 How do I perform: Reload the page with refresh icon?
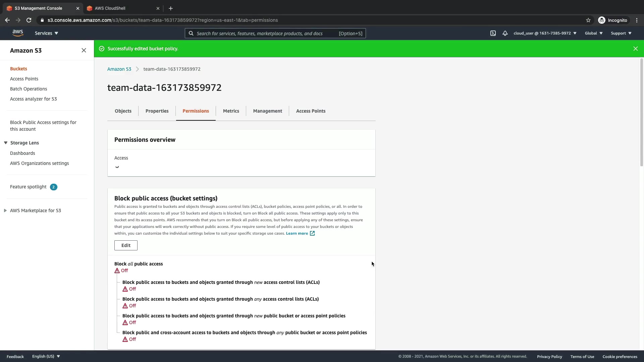29,20
